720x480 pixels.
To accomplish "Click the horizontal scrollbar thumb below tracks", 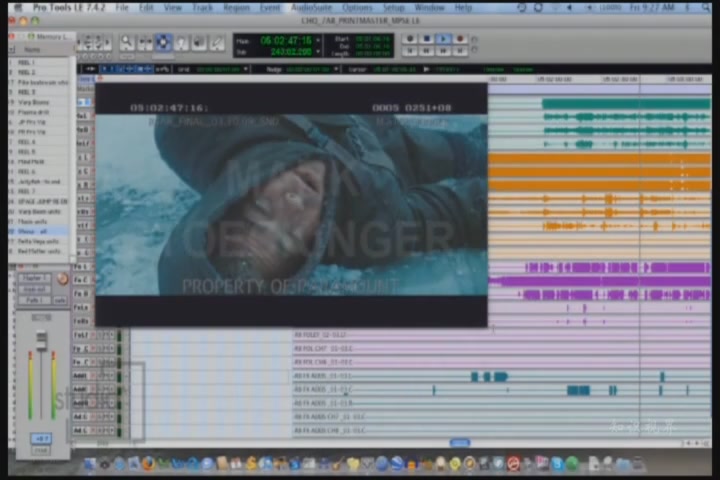I will pyautogui.click(x=460, y=443).
